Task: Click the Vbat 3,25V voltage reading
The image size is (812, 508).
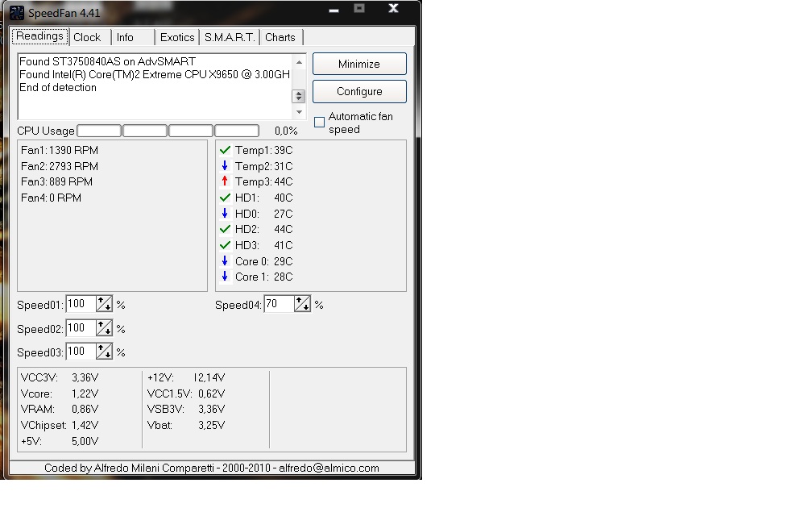Action: pos(186,426)
